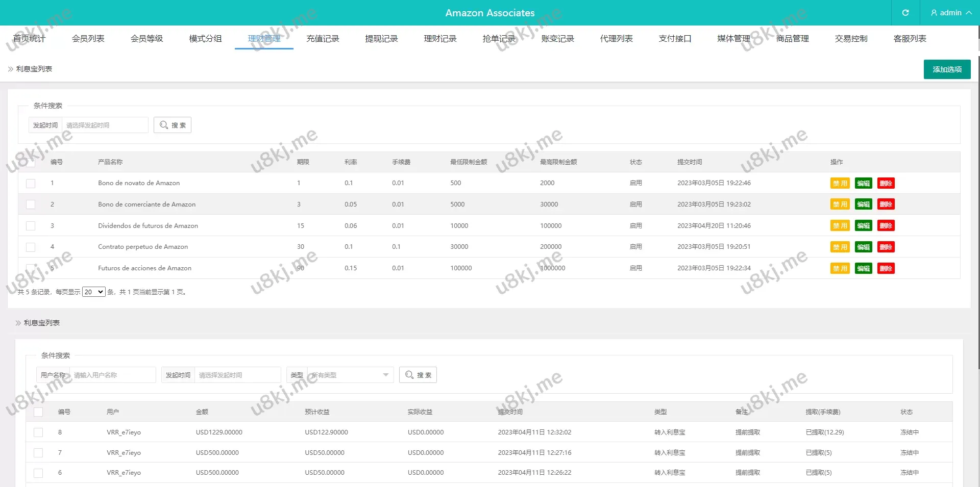
Task: Click the refresh icon in top bar
Action: [905, 13]
